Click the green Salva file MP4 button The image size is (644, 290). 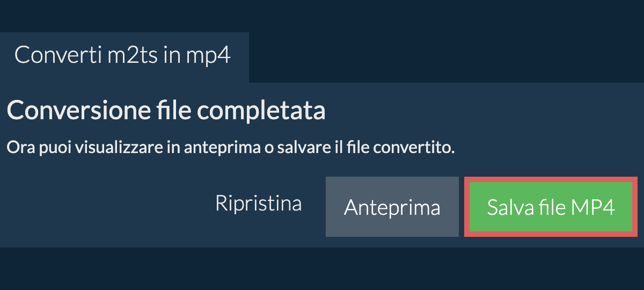pyautogui.click(x=551, y=207)
